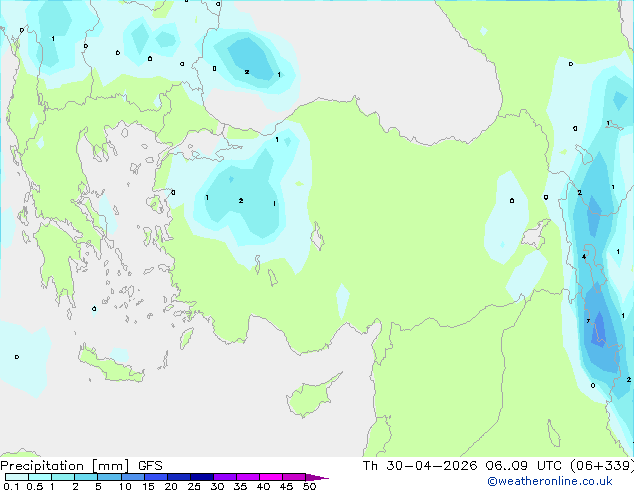Click the 0.5–1 mm legend swatch
Image resolution: width=634 pixels, height=490 pixels.
coord(40,477)
